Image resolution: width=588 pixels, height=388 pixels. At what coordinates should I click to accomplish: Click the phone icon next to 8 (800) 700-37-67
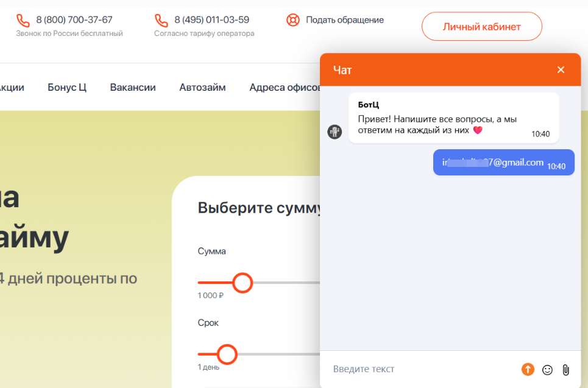pos(23,20)
